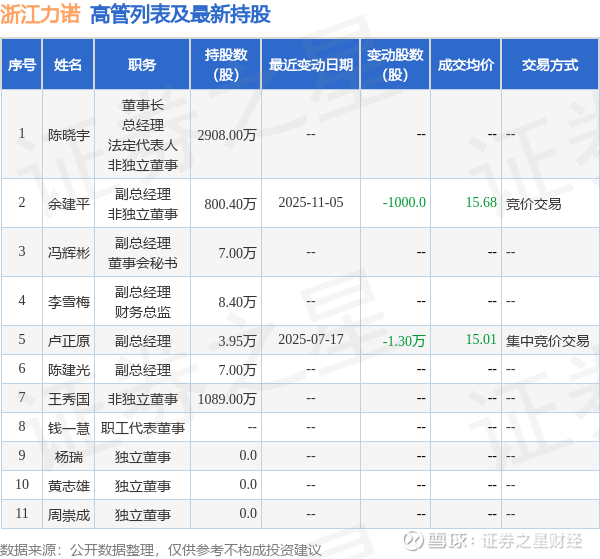Viewport: 600px width, 559px height.
Task: Click the 15.01 average price
Action: [481, 339]
